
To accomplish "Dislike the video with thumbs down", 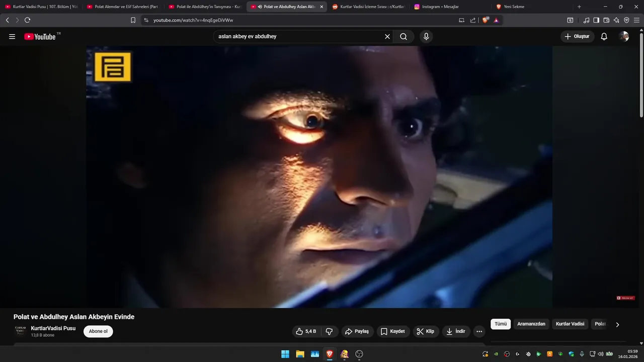I will [330, 331].
